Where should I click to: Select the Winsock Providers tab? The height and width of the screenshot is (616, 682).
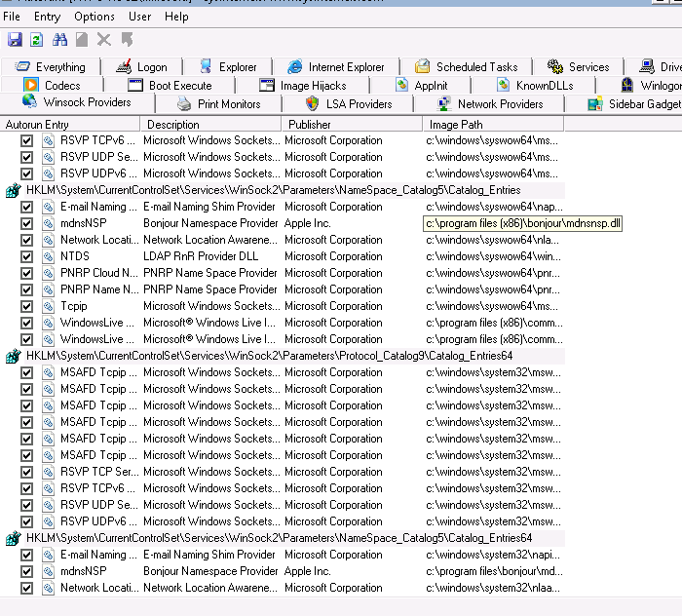tap(77, 102)
